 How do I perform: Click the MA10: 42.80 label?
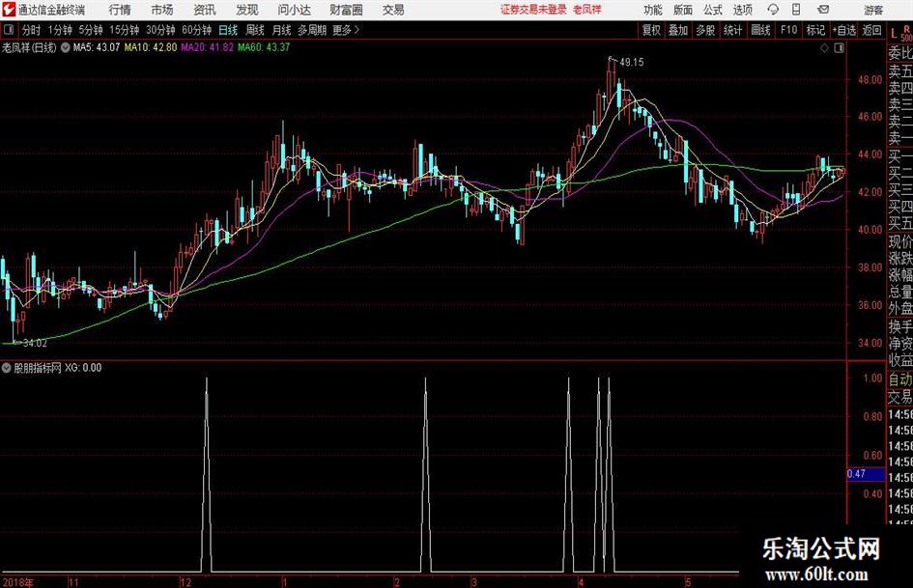tap(150, 47)
